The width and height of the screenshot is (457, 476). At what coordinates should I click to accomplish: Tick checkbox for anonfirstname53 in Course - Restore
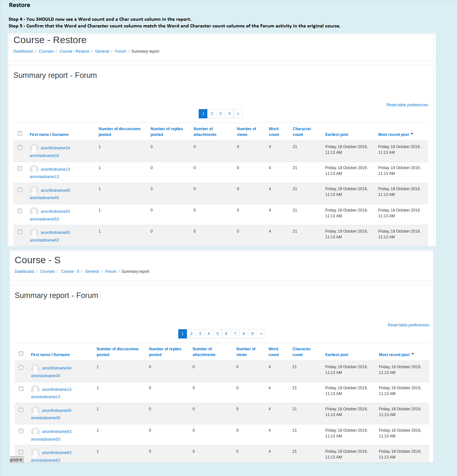20,211
